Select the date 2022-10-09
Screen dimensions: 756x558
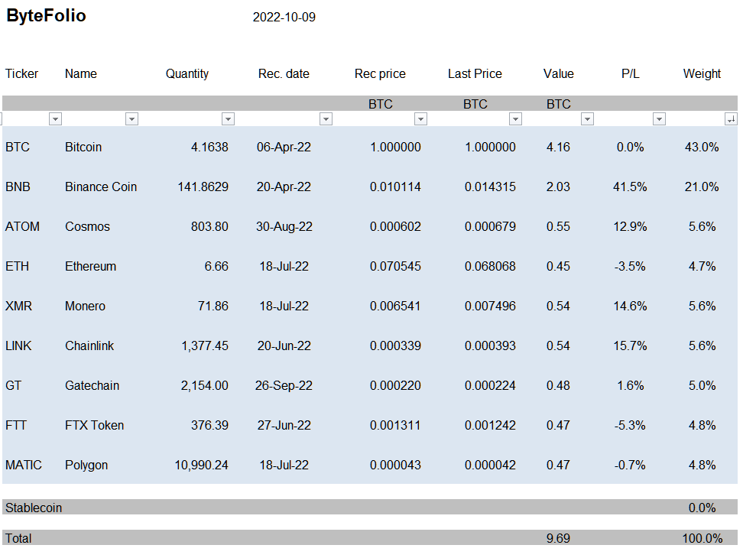tap(284, 18)
